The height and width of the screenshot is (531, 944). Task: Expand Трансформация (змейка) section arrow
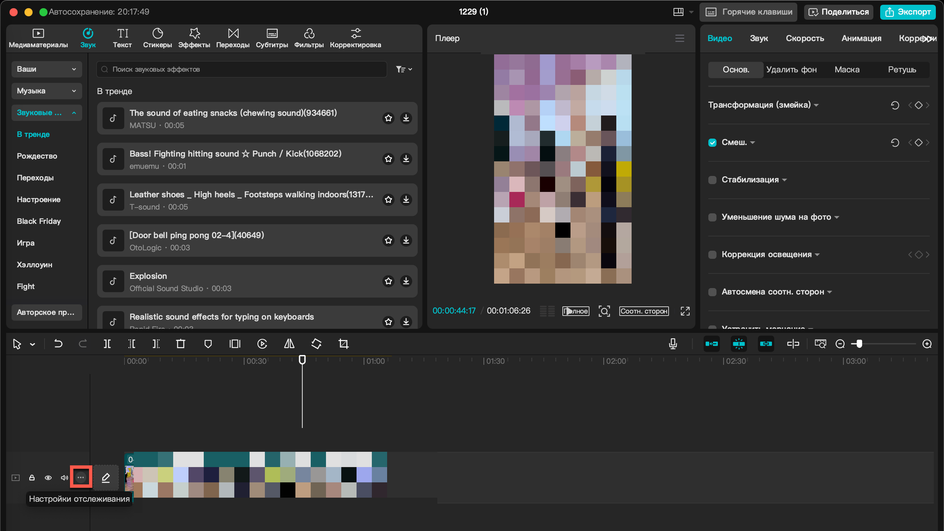click(816, 105)
